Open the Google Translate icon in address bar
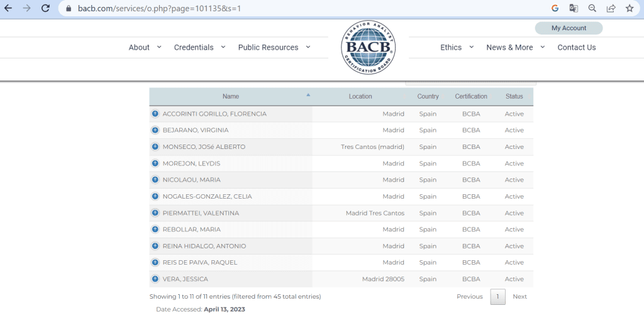644x325 pixels. [574, 9]
